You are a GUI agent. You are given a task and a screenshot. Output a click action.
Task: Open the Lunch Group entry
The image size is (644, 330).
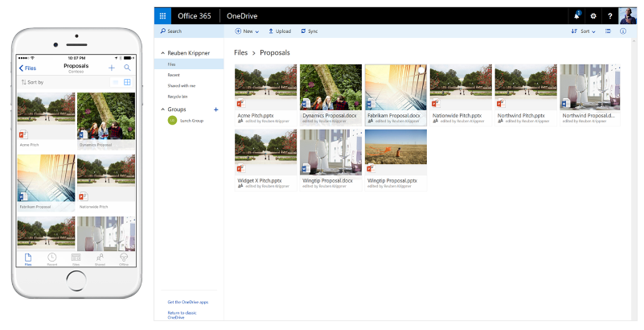pos(186,121)
